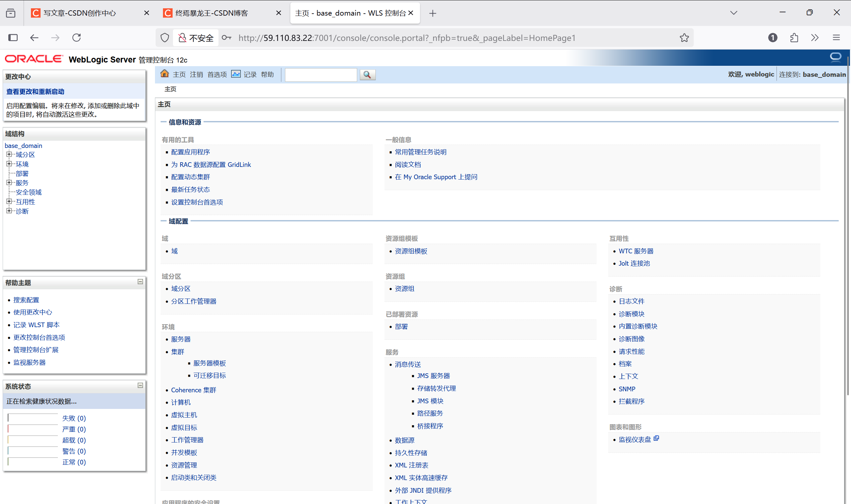Click 注销 in the console toolbar
Viewport: 851px width, 504px height.
click(x=196, y=74)
